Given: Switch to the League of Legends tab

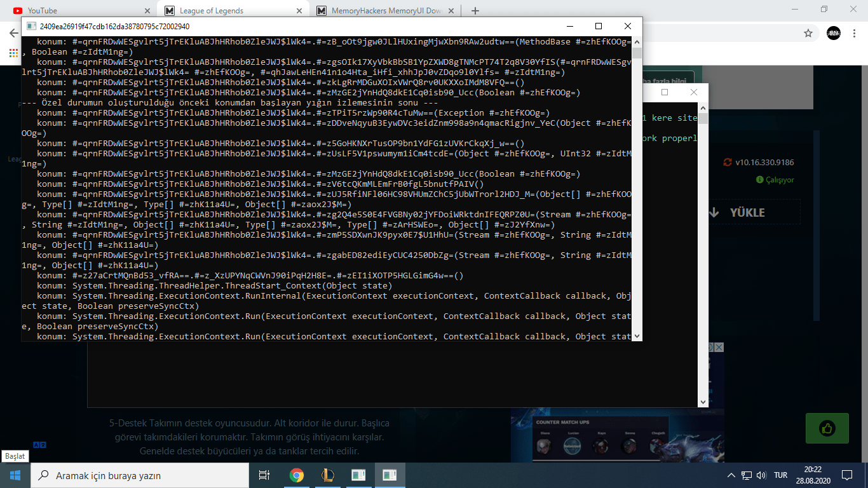Looking at the screenshot, I should click(x=232, y=10).
